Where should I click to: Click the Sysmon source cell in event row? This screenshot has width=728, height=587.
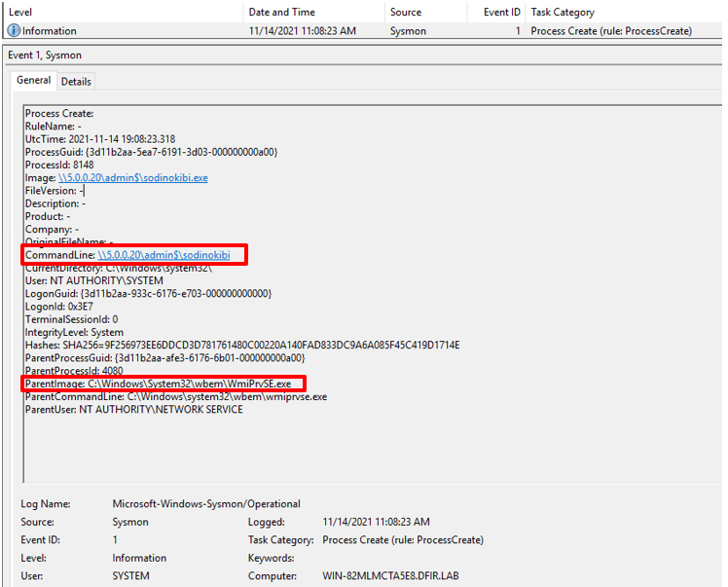click(x=408, y=31)
